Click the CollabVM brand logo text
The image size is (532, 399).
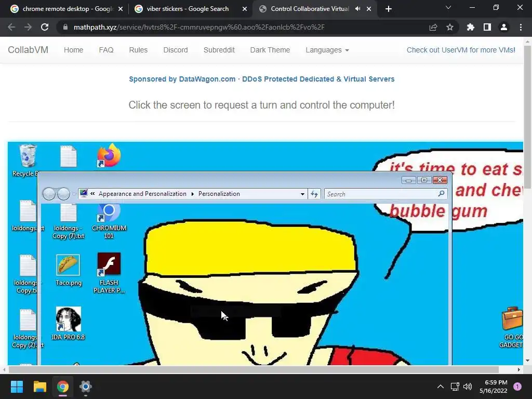pyautogui.click(x=28, y=50)
